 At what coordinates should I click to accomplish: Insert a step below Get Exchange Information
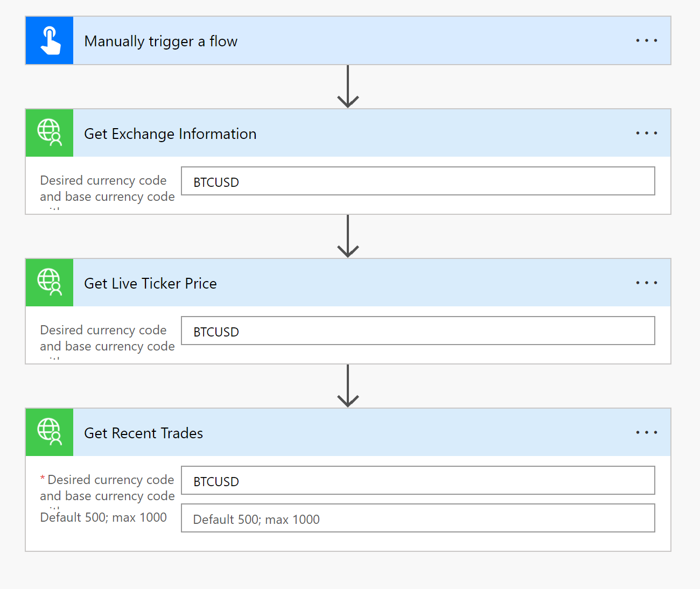348,236
